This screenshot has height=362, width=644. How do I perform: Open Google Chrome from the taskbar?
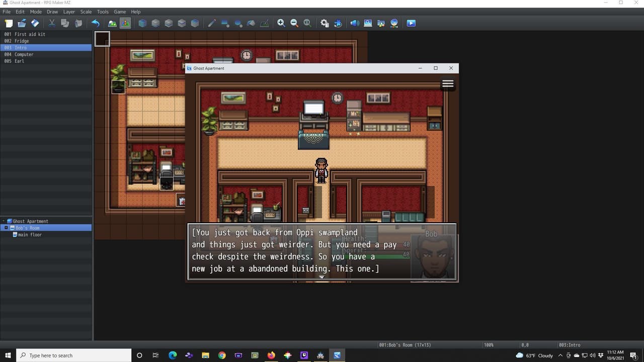[222, 355]
